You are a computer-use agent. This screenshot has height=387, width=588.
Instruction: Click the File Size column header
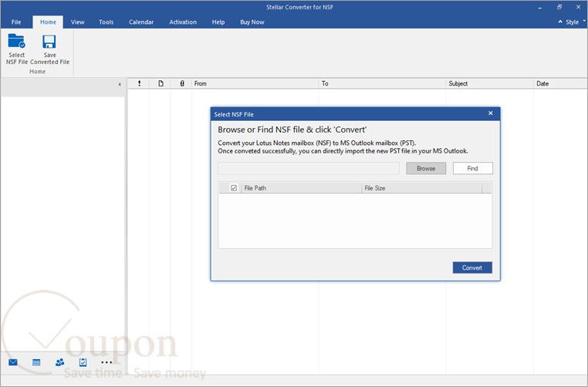[x=422, y=188]
